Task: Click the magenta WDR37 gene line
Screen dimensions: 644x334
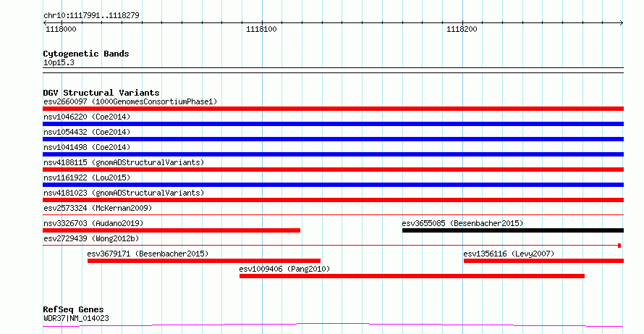Action: pos(333,325)
